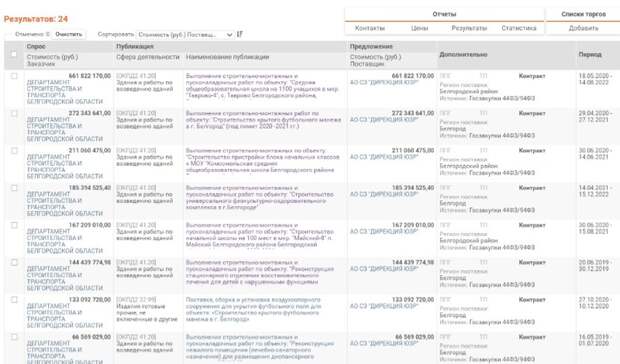Viewport: 620px width, 364px height.
Task: Check the row with cost 133 092 720,00
Action: tap(14, 300)
